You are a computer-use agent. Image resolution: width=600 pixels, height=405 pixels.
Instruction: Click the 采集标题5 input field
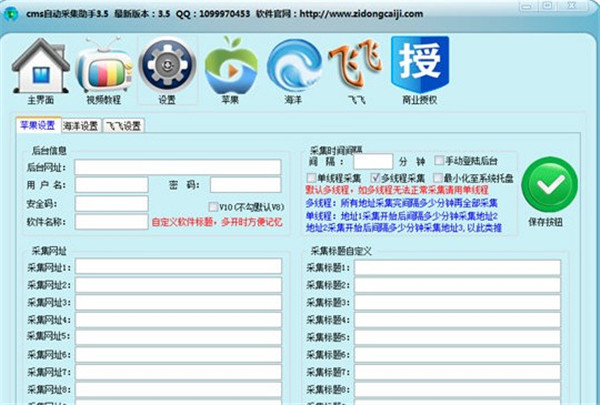coord(458,337)
